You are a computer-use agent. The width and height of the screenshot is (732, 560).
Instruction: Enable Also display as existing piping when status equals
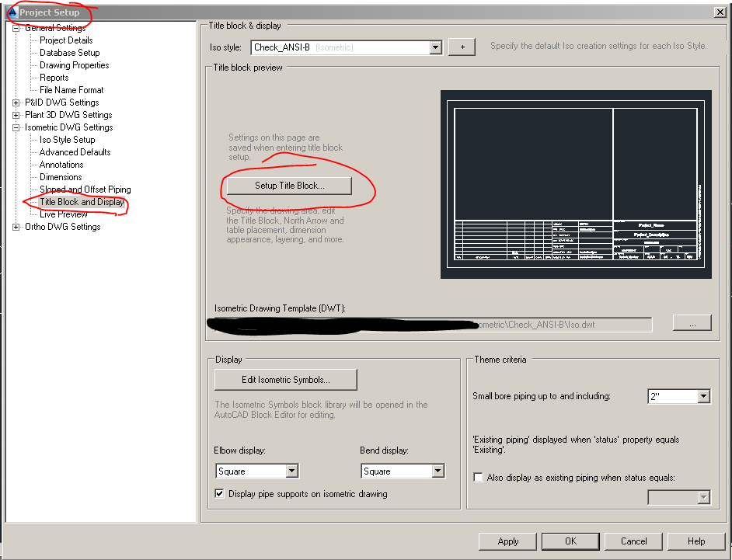[479, 478]
